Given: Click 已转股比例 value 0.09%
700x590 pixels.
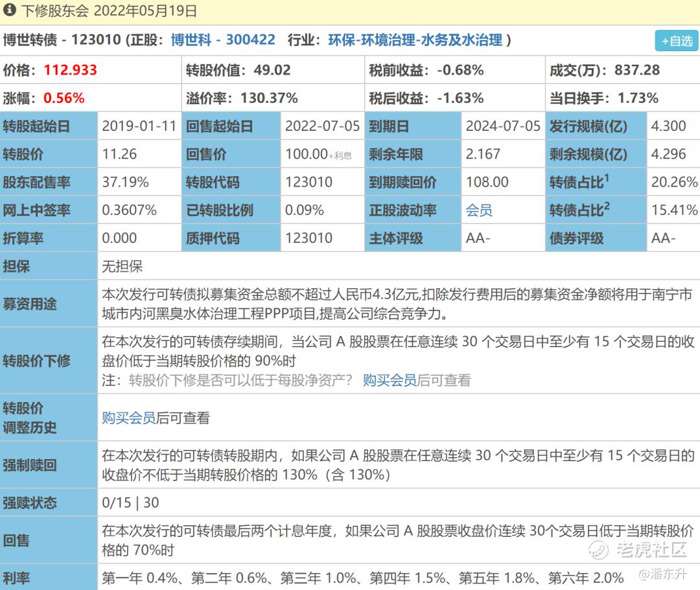Looking at the screenshot, I should pyautogui.click(x=305, y=210).
